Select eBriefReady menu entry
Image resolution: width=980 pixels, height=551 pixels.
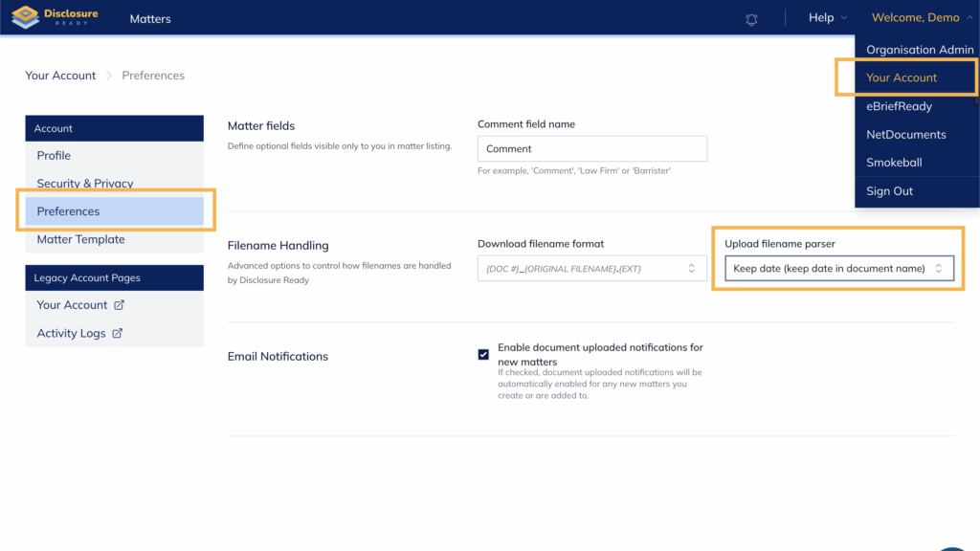[899, 106]
